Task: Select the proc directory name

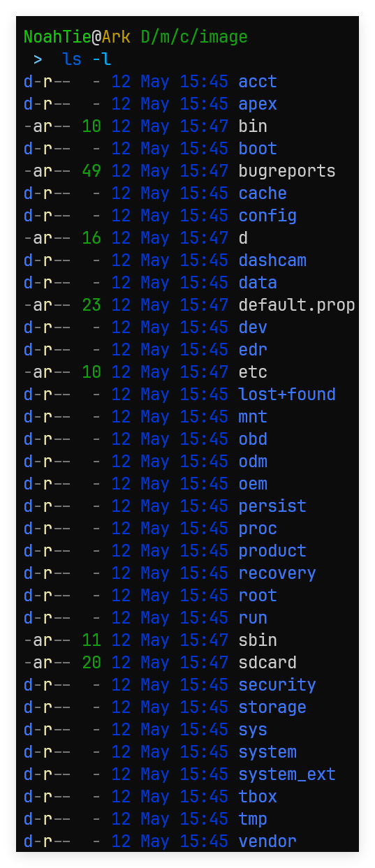Action: click(x=258, y=529)
